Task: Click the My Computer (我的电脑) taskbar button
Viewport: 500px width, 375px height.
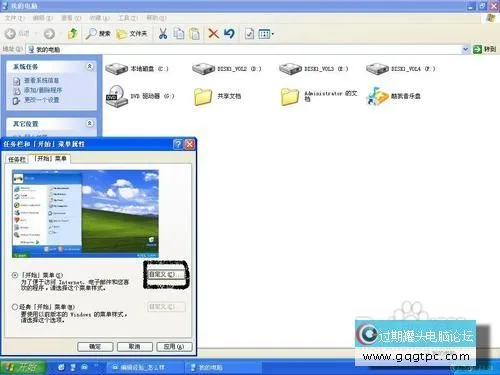Action: pyautogui.click(x=222, y=367)
